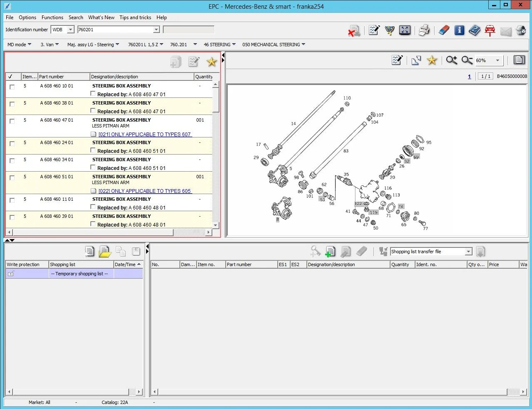Expand the 46 STEERING dropdown
Image resolution: width=532 pixels, height=409 pixels.
coord(219,45)
